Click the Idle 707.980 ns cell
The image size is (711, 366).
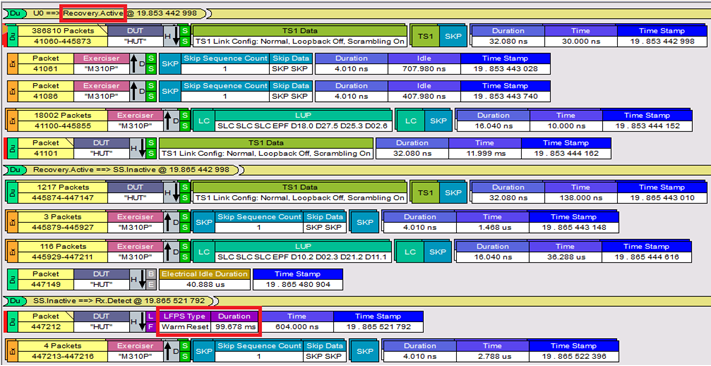coord(424,69)
